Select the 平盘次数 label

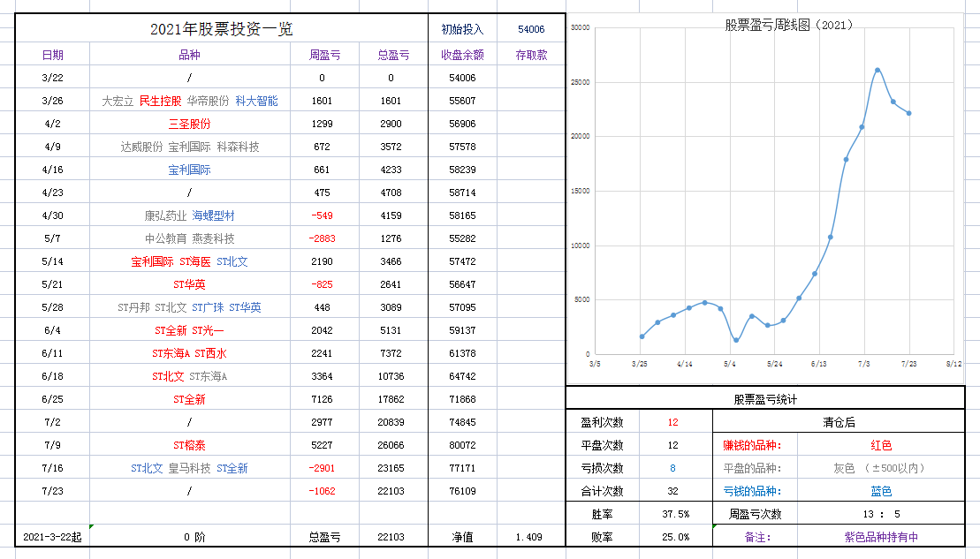pos(602,445)
